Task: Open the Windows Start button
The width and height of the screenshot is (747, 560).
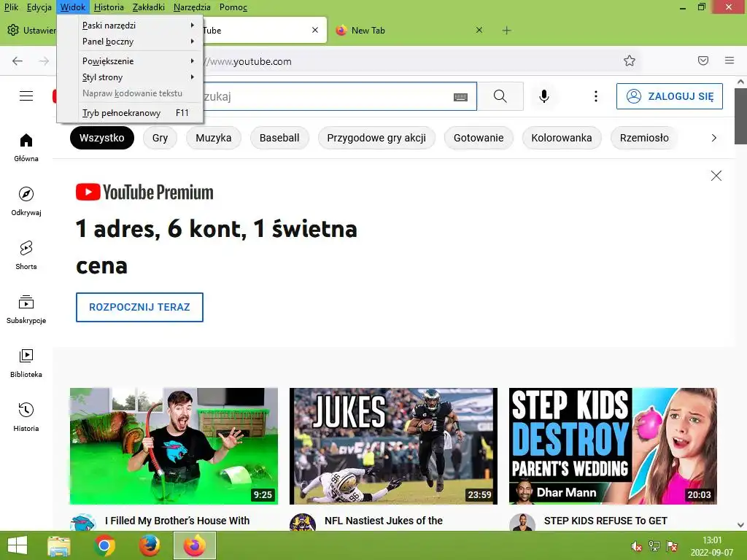Action: point(18,545)
